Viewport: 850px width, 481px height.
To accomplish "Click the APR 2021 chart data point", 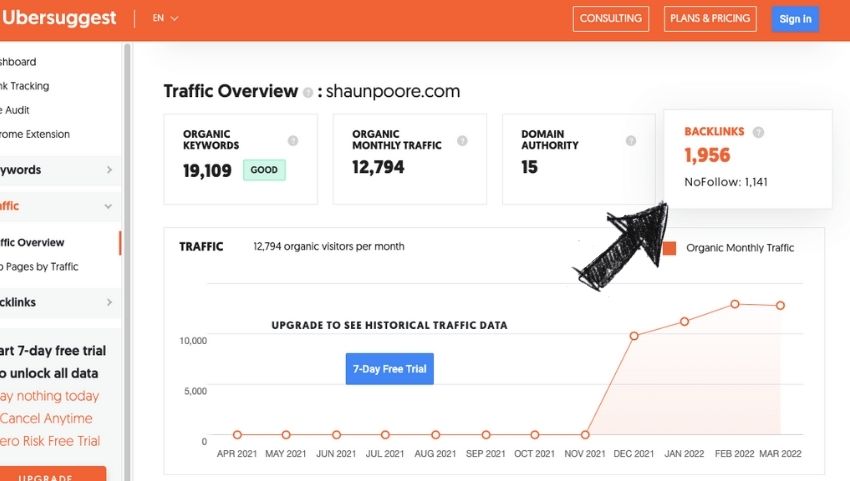I will tap(237, 435).
